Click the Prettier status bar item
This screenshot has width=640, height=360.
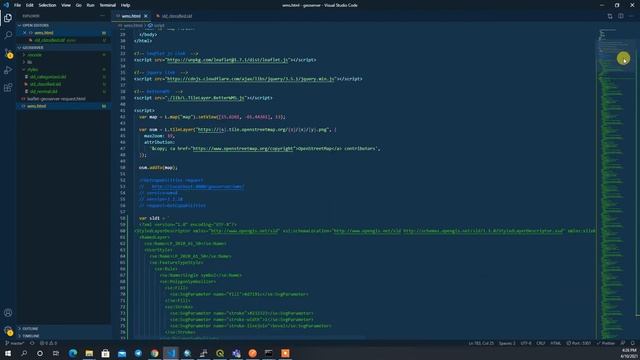pyautogui.click(x=606, y=343)
